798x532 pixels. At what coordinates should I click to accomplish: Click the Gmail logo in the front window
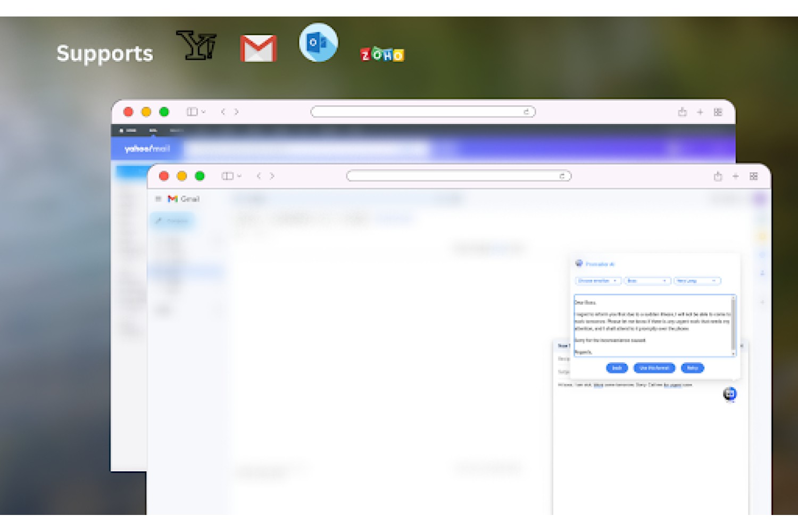tap(184, 199)
